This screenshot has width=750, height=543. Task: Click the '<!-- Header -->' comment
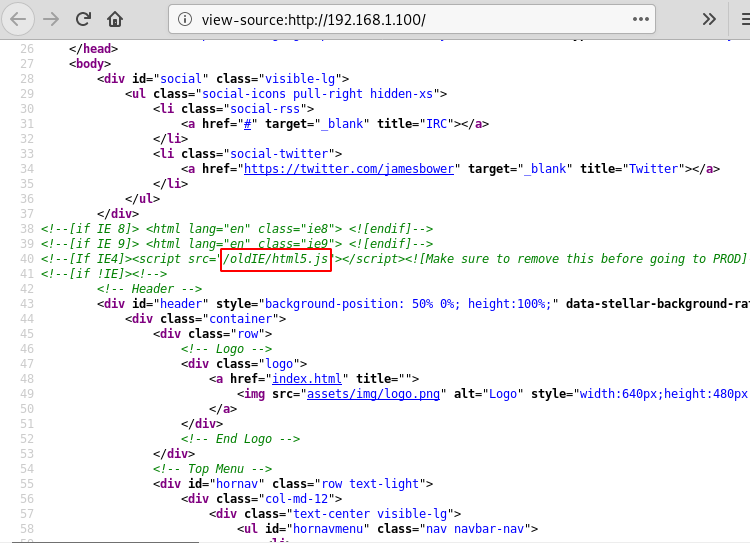coord(149,289)
